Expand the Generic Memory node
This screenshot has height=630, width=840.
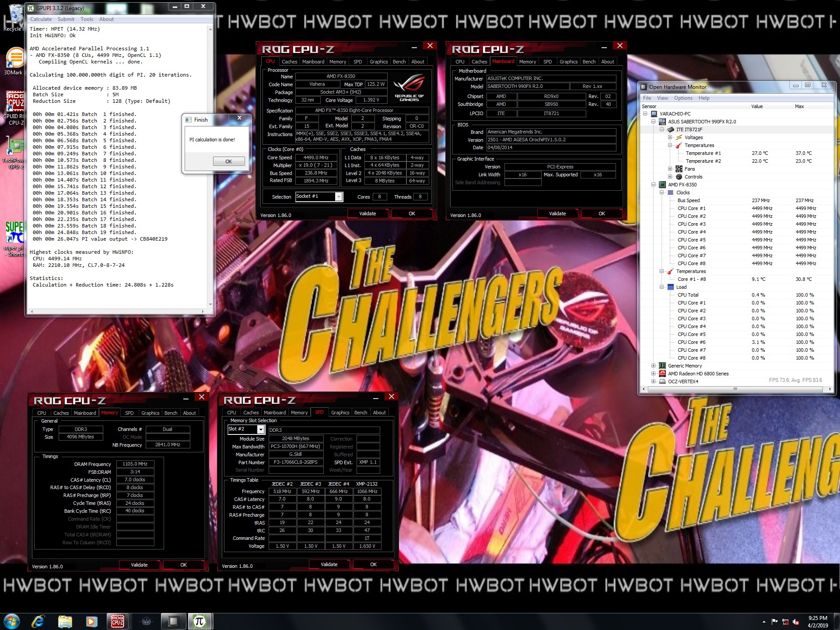click(x=653, y=366)
